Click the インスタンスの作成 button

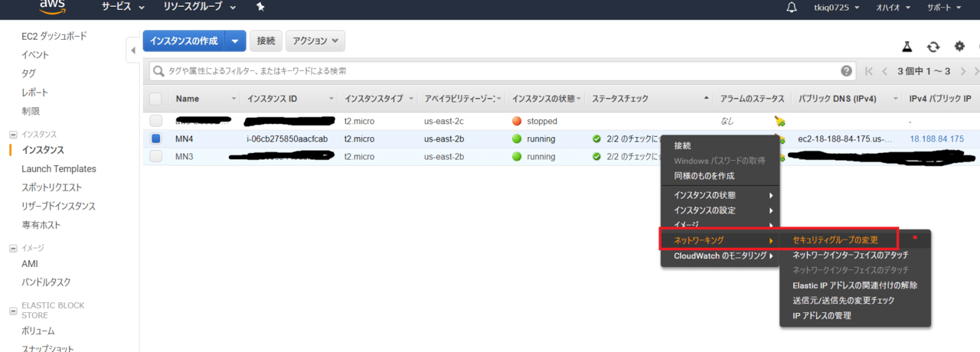coord(184,41)
